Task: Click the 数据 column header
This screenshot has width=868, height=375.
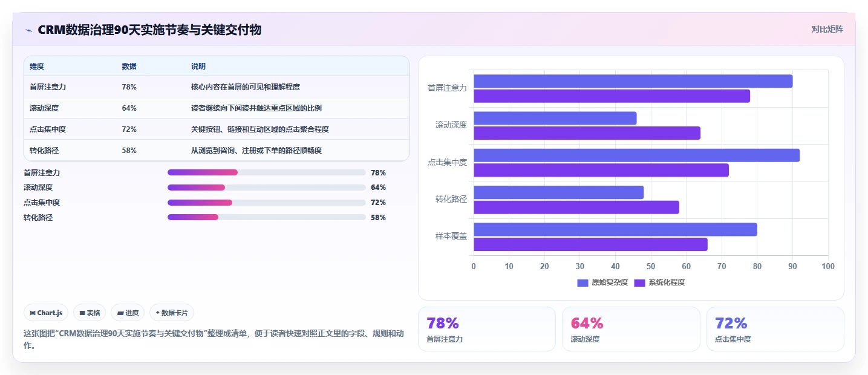Action: tap(129, 66)
